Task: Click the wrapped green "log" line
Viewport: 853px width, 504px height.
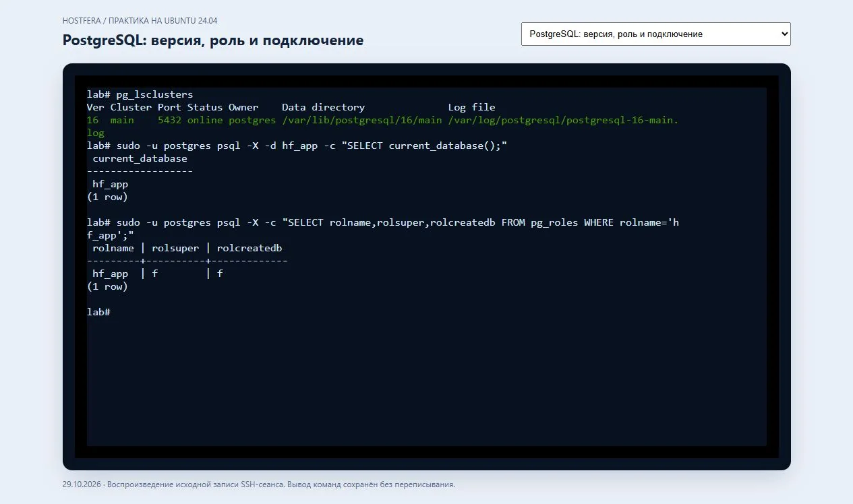Action: tap(96, 133)
